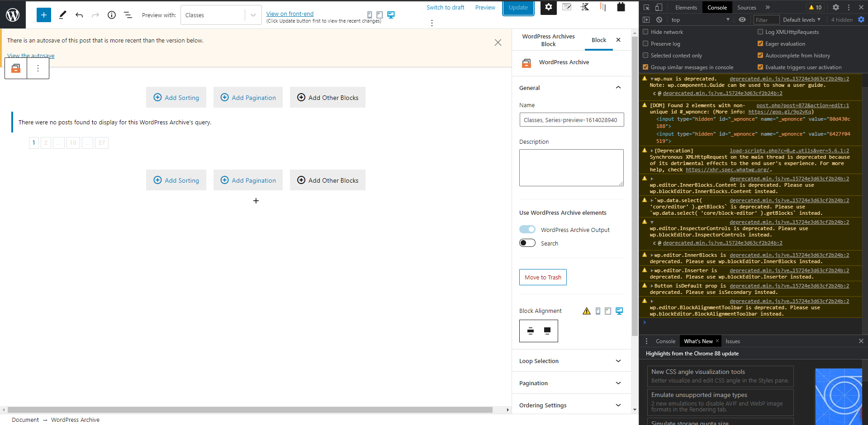Open the Kadence-style arrows plugin icon

pyautogui.click(x=585, y=7)
